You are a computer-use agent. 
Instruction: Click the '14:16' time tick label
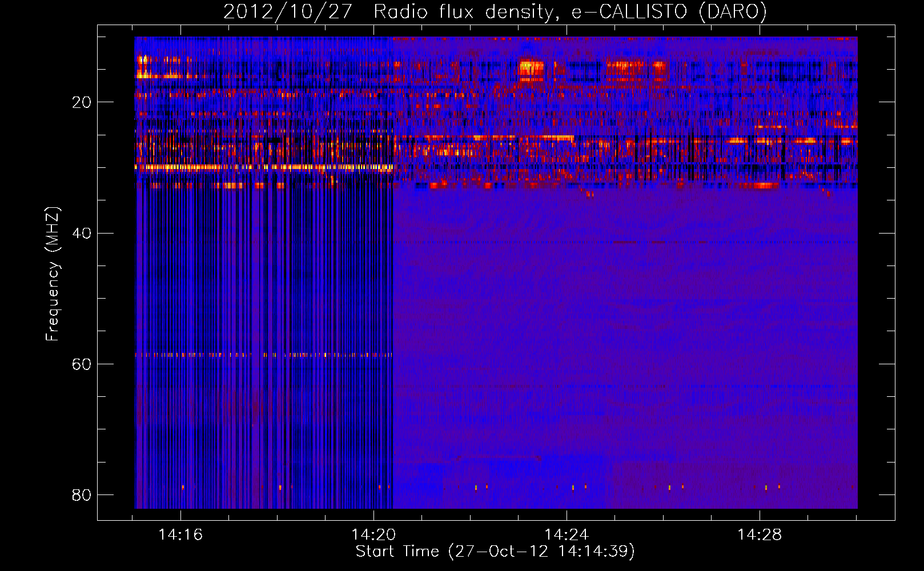click(181, 535)
